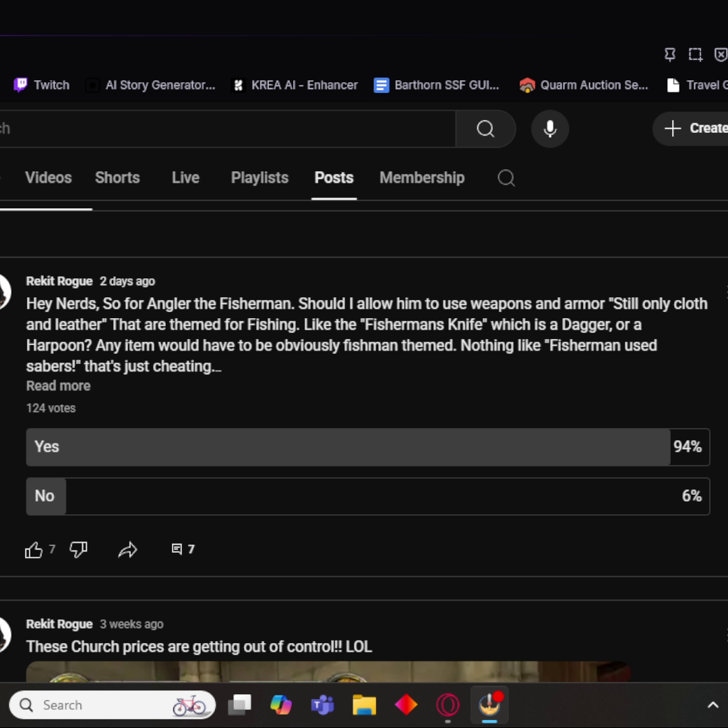The width and height of the screenshot is (728, 728).
Task: Switch to the Videos tab
Action: coord(49,178)
